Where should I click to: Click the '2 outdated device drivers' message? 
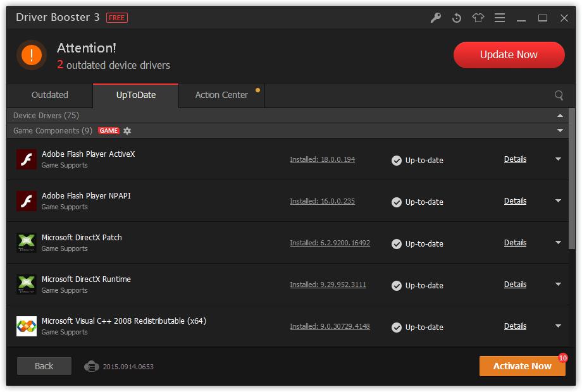[x=114, y=65]
